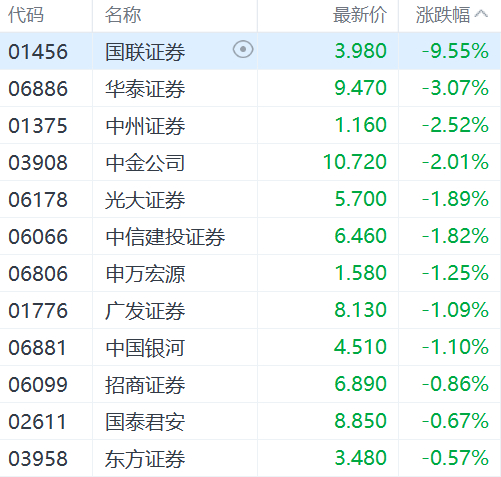
Task: Click price 3.480
Action: pyautogui.click(x=361, y=458)
